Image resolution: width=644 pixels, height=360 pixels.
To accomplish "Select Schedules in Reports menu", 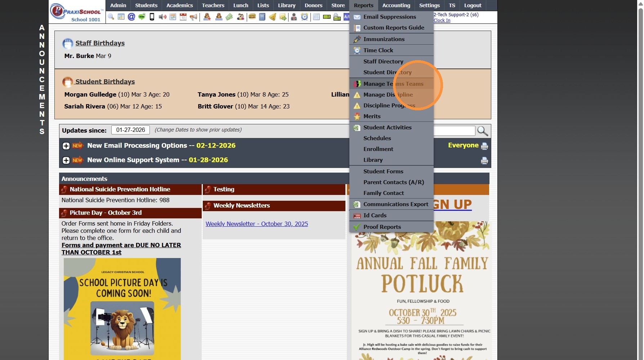I will pos(392,138).
